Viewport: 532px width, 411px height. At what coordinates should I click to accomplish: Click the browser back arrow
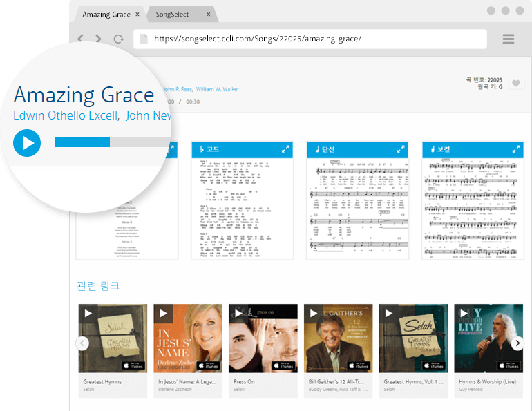coord(80,38)
